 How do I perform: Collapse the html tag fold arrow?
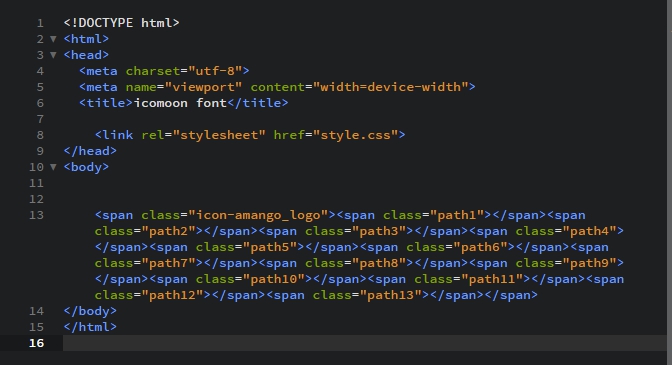[x=53, y=39]
